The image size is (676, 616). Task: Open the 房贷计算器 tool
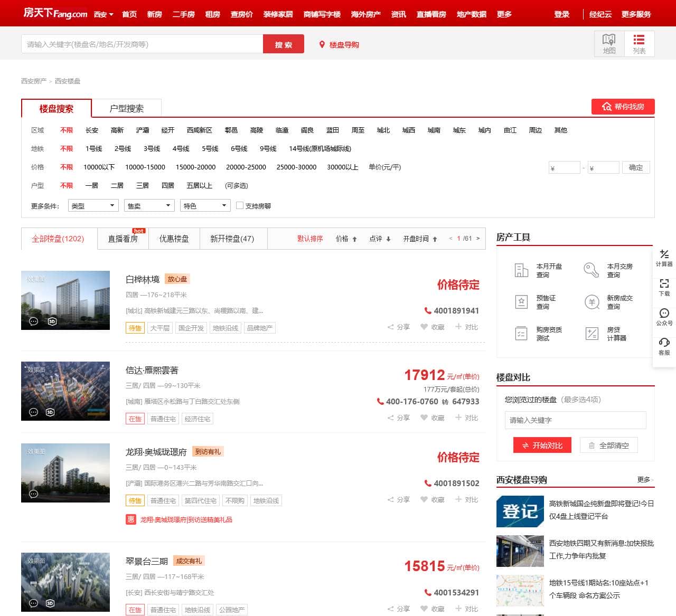(605, 334)
